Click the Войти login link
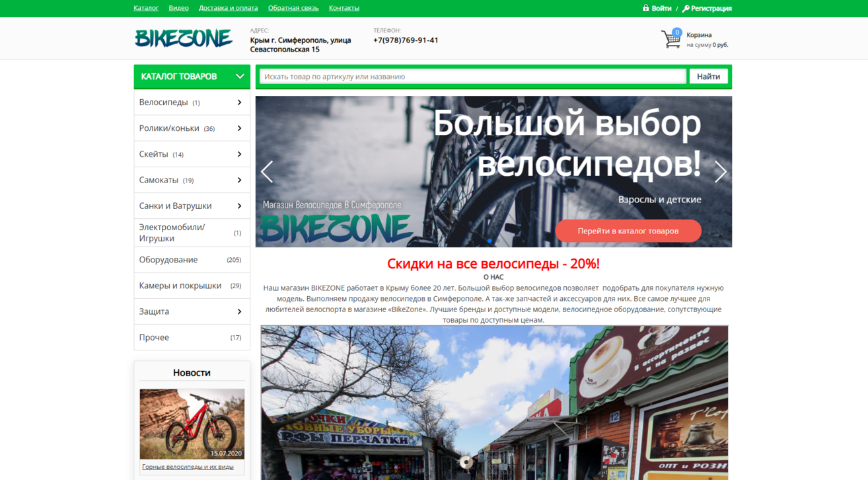868x480 pixels. pos(661,9)
